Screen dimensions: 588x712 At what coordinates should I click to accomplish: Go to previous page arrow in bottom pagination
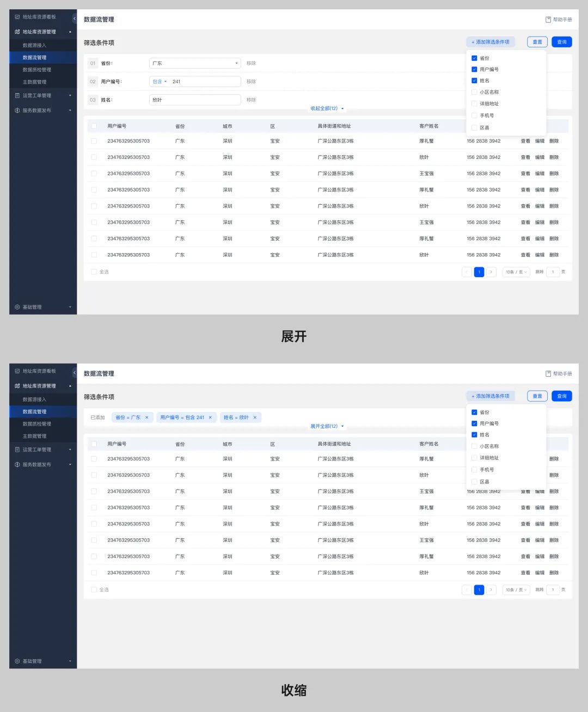tap(467, 590)
